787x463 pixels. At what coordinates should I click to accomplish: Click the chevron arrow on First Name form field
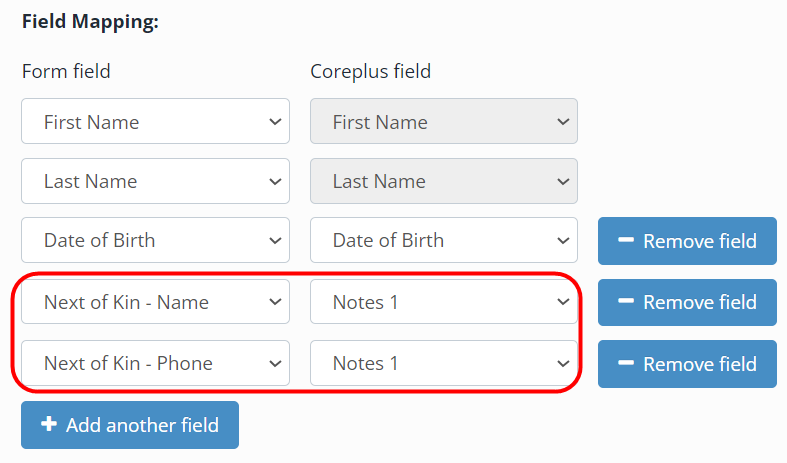[x=275, y=122]
